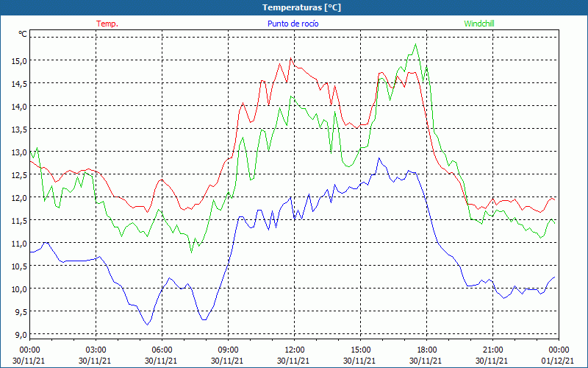The width and height of the screenshot is (588, 368).
Task: Click the 01/12/21 date label
Action: [x=558, y=361]
